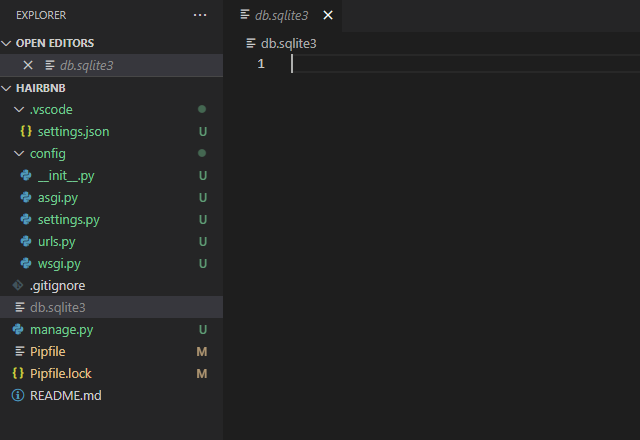Collapse the .vscode folder
This screenshot has width=640, height=440.
click(x=18, y=109)
